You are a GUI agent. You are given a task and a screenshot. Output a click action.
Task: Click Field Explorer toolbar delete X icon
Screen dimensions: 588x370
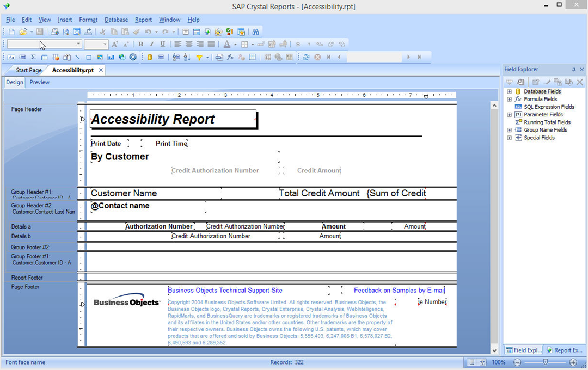pyautogui.click(x=580, y=82)
